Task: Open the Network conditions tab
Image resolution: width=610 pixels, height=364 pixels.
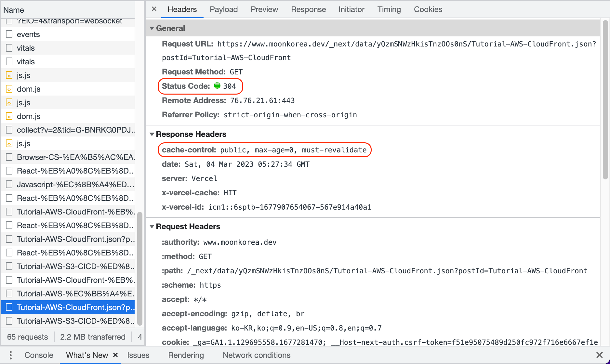Action: pyautogui.click(x=256, y=355)
